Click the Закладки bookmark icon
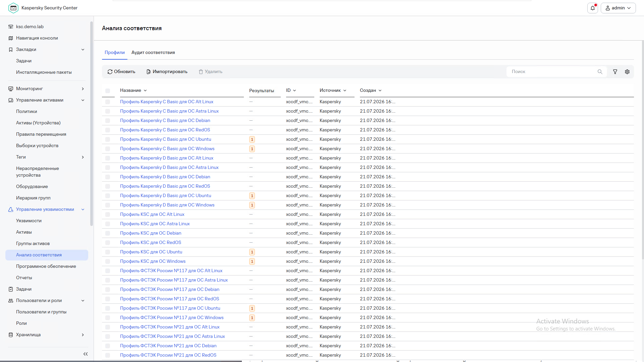 11,50
